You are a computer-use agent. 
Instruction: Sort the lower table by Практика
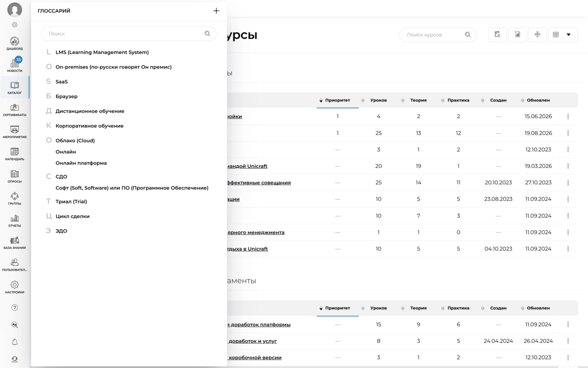[458, 308]
